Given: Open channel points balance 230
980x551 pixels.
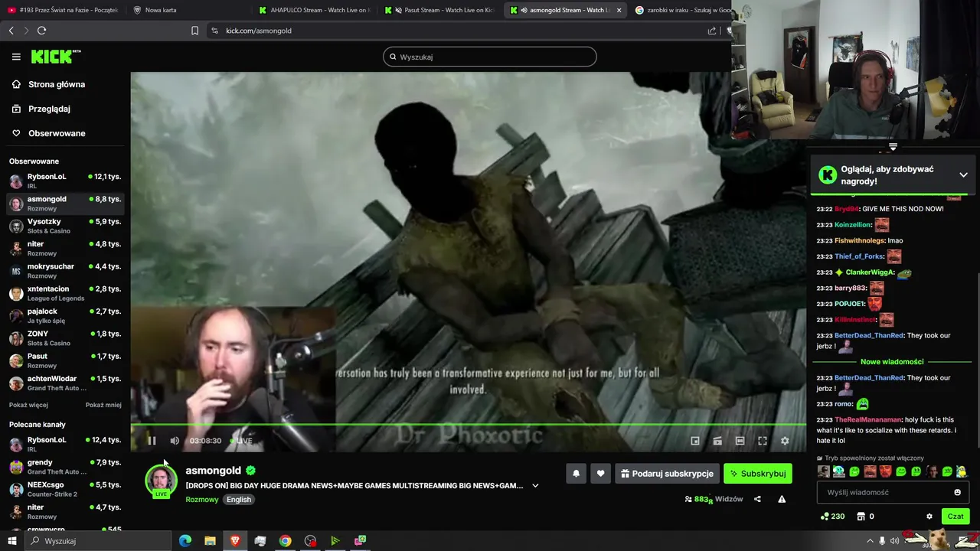Looking at the screenshot, I should coord(832,517).
